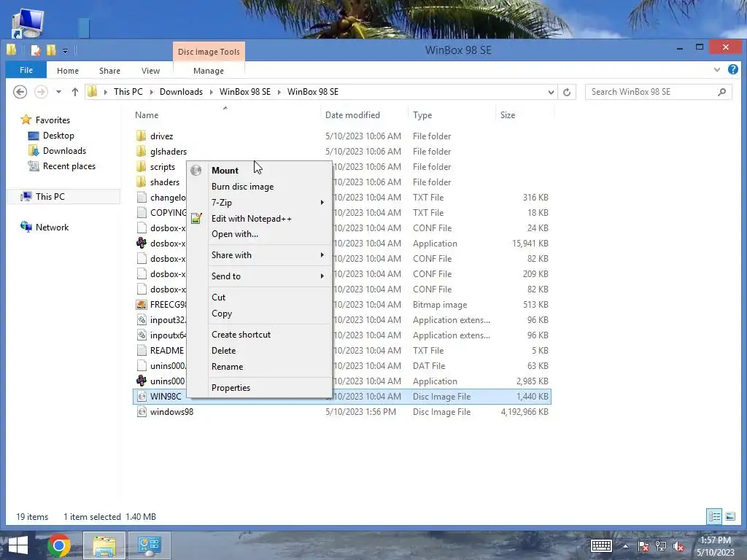747x560 pixels.
Task: Go back with the Back arrow
Action: [x=20, y=91]
